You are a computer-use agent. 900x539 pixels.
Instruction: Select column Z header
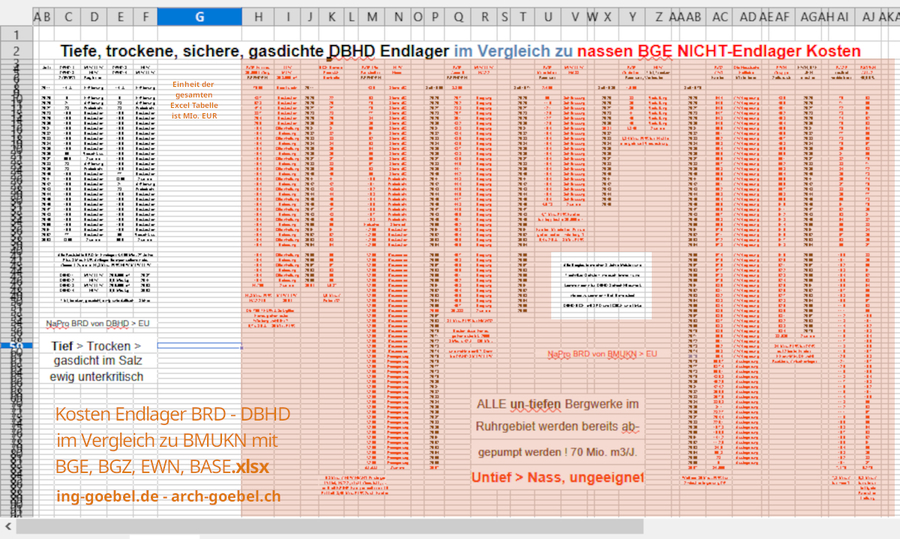[659, 16]
